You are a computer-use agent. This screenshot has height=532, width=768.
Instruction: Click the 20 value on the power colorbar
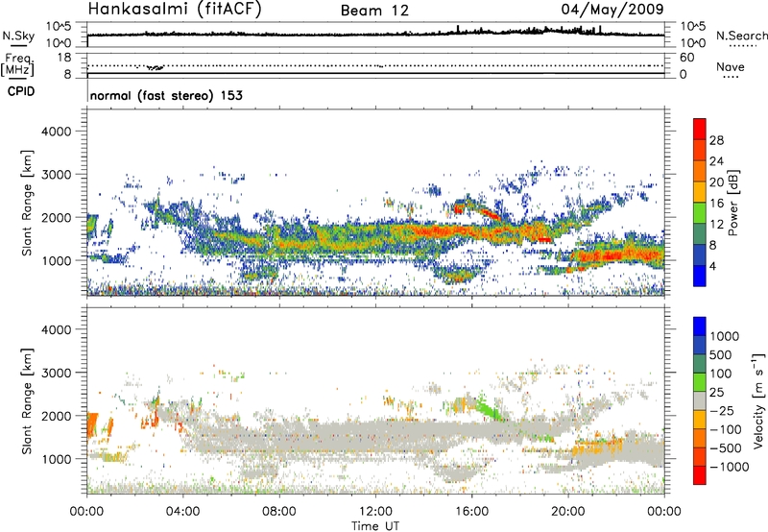pyautogui.click(x=716, y=182)
